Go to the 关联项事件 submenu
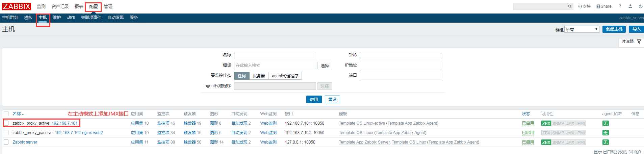The width and height of the screenshot is (644, 154). pos(91,18)
